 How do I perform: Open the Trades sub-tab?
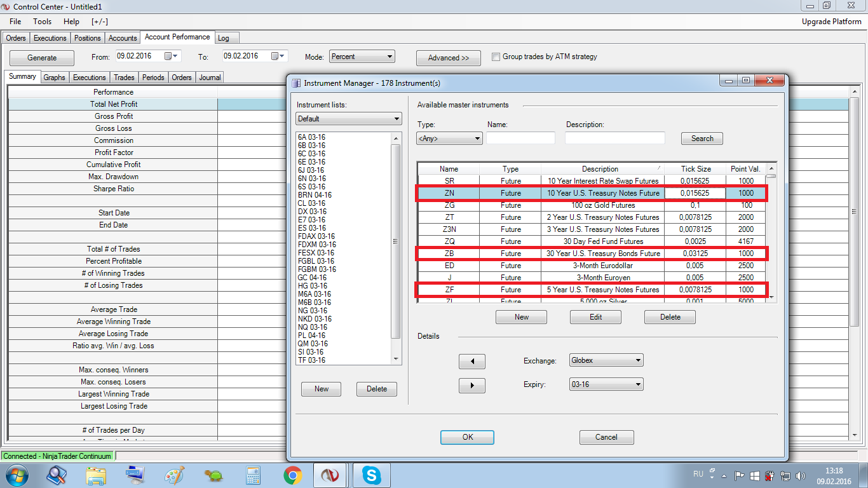(124, 78)
